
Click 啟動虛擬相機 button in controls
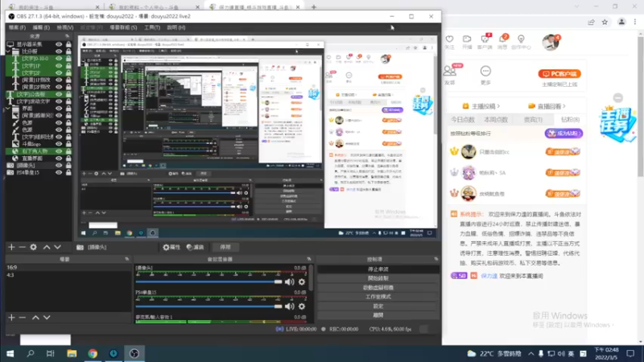point(378,288)
